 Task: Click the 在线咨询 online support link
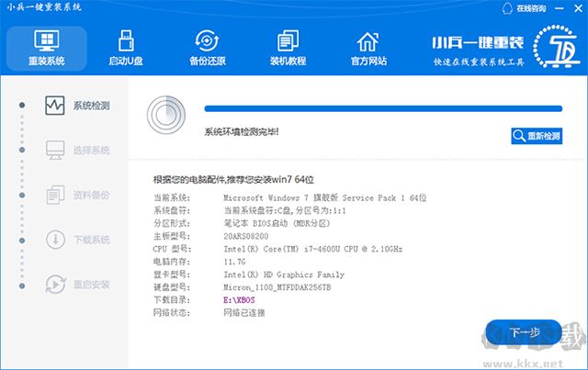coord(531,8)
